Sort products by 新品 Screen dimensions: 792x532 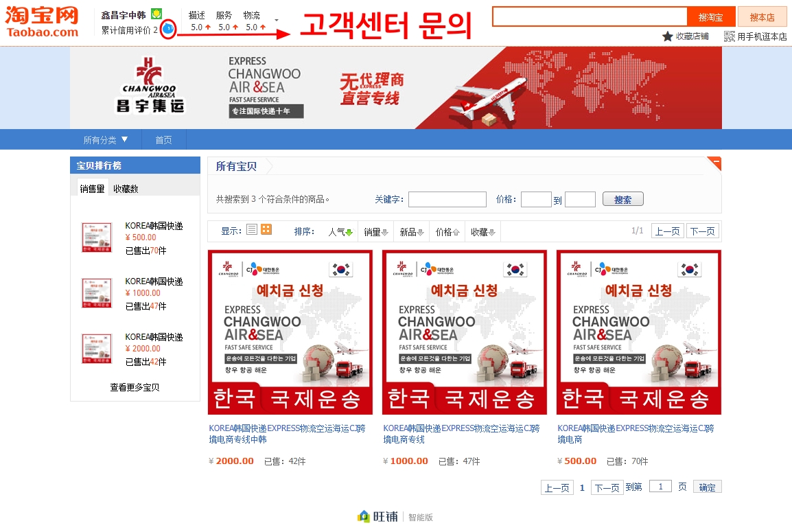click(x=412, y=232)
